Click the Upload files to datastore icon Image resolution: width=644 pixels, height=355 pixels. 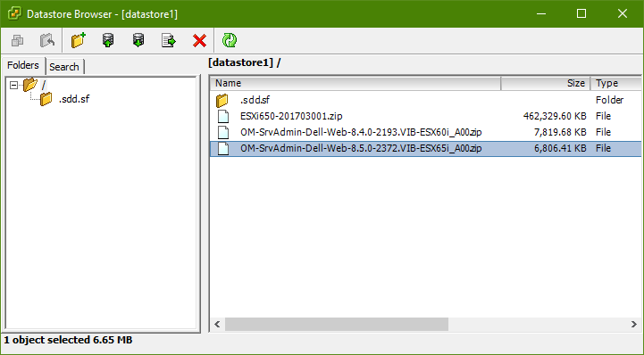108,40
